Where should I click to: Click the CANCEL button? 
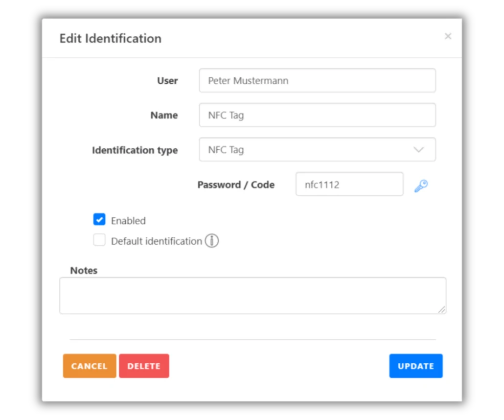tap(89, 366)
